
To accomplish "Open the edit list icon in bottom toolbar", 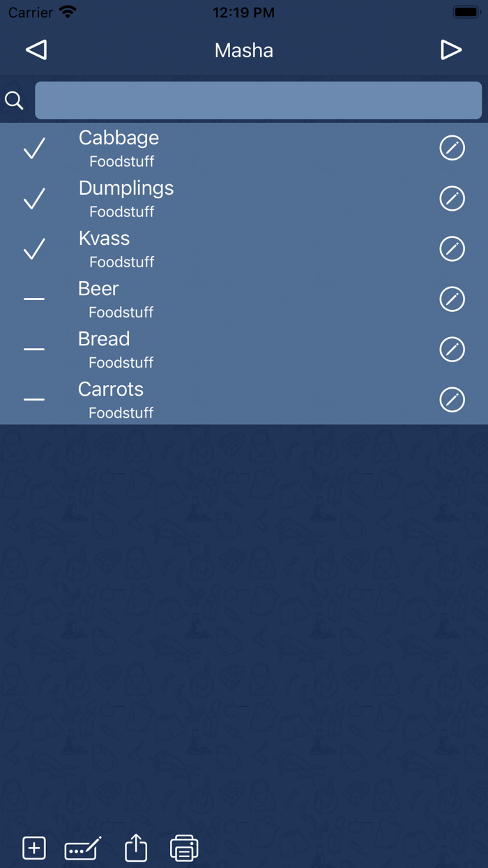I will click(82, 848).
